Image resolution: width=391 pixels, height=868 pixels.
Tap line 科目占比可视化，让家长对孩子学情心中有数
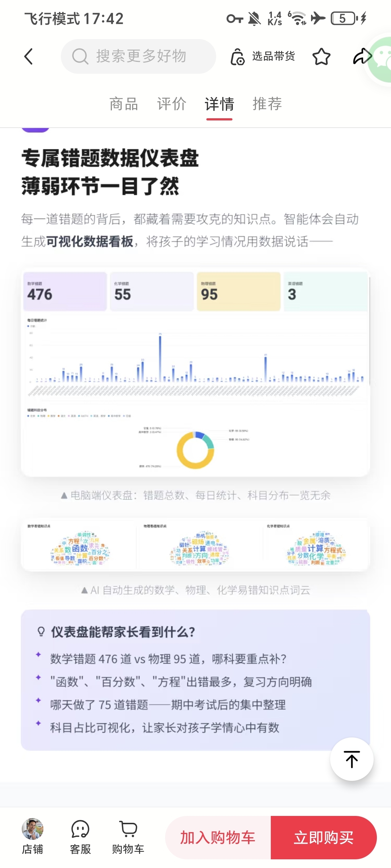tap(165, 727)
